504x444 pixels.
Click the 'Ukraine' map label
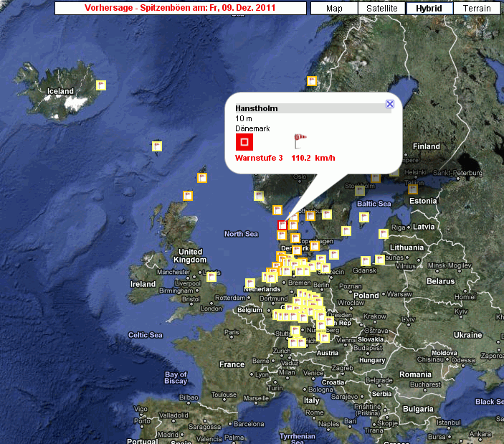tap(467, 335)
